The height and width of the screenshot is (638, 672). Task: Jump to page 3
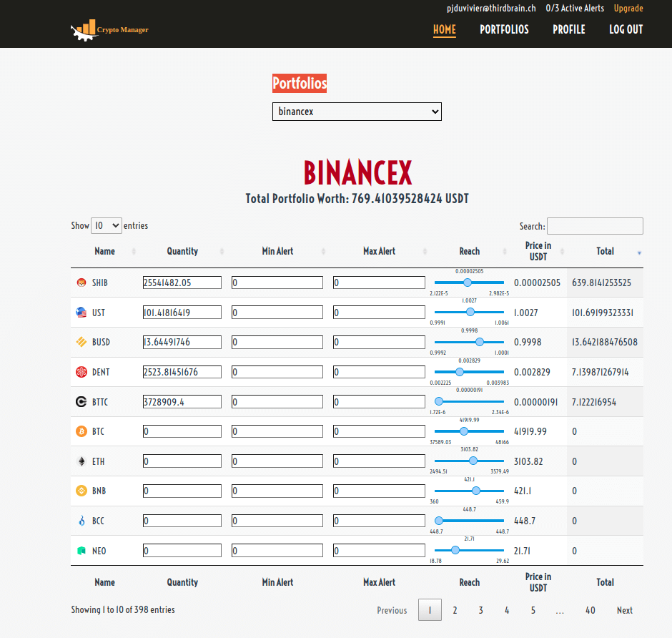(481, 610)
